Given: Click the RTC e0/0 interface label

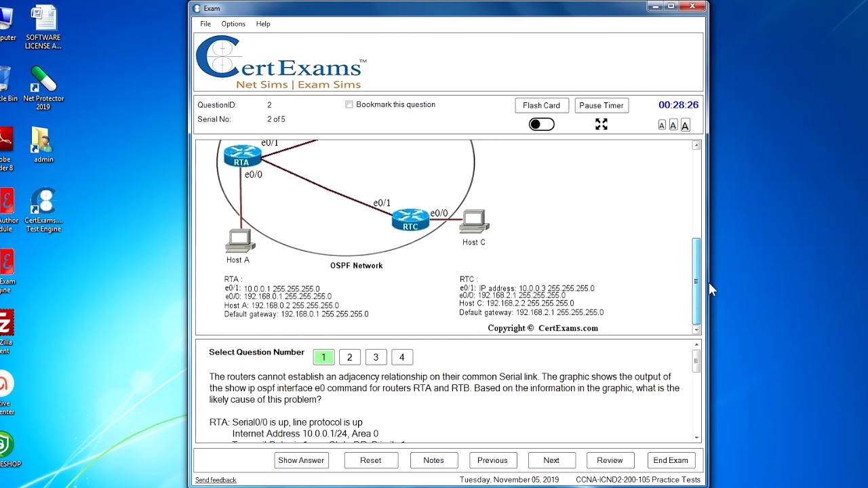Looking at the screenshot, I should [439, 213].
